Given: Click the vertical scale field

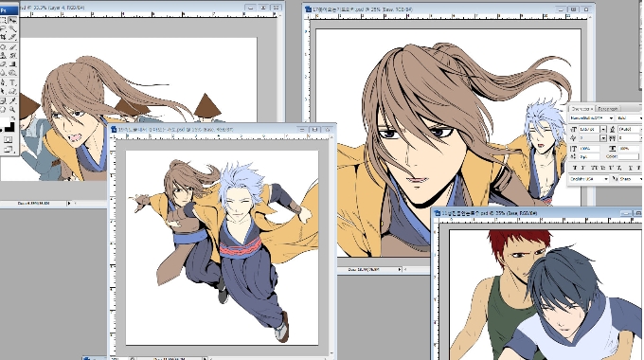Looking at the screenshot, I should [589, 149].
